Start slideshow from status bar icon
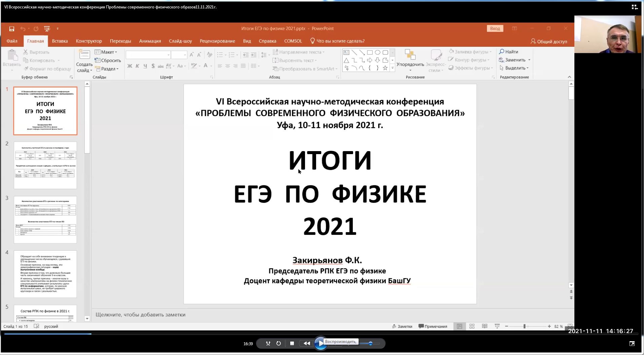The height and width of the screenshot is (355, 644). (497, 326)
